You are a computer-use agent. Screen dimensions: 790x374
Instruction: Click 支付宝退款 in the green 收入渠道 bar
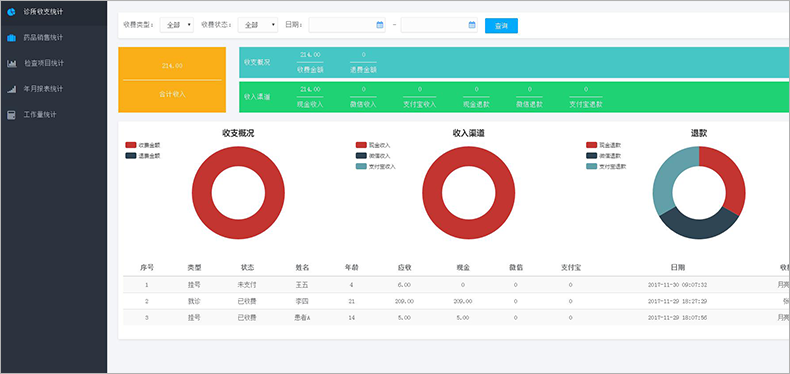[586, 105]
